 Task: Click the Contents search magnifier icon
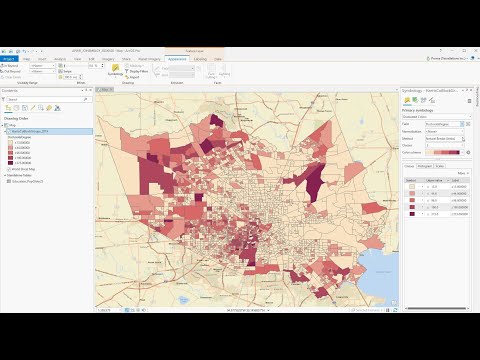[86, 99]
